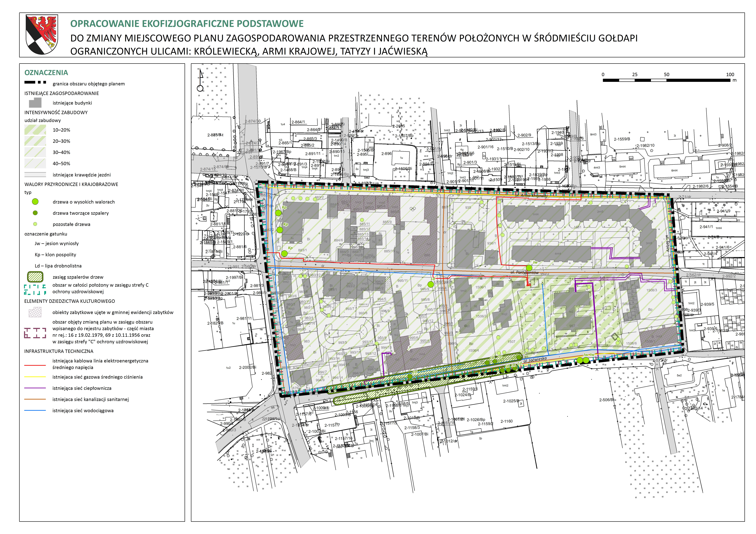Click the gray existing buildings symbol in legend
The width and height of the screenshot is (756, 534).
[35, 103]
